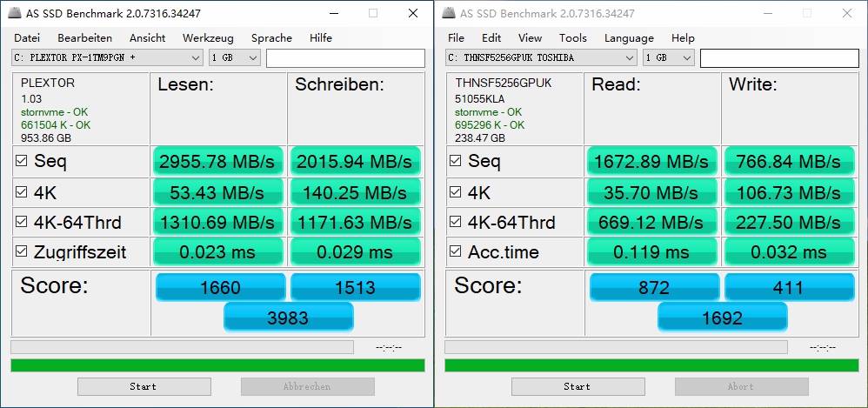Click the gray progress bar above Start in the left window
The width and height of the screenshot is (868, 408).
[x=182, y=347]
